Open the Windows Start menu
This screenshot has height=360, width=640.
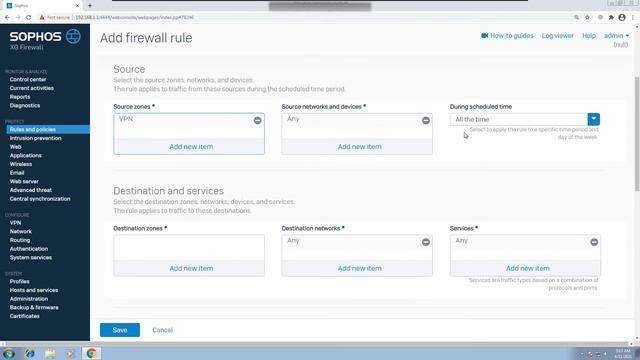pos(9,353)
